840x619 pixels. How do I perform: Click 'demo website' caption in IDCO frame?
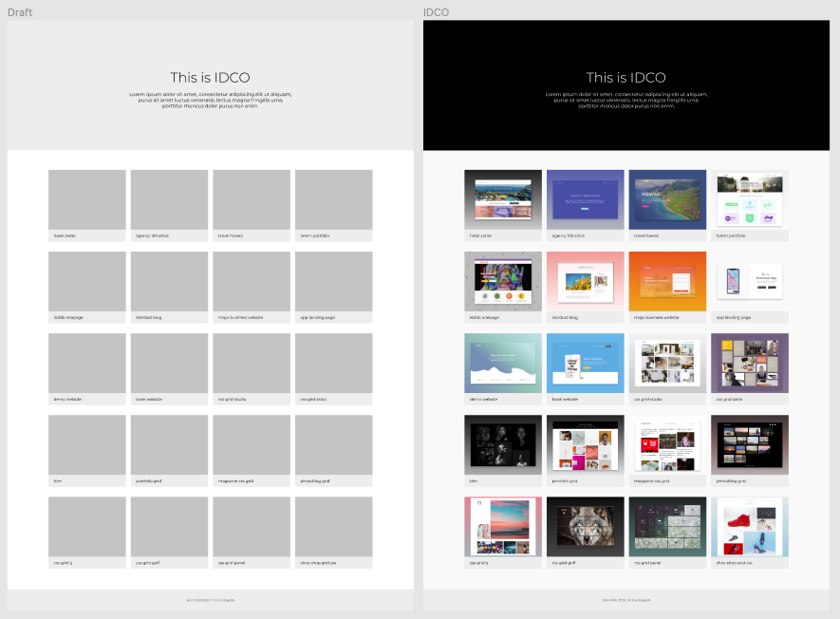(483, 400)
